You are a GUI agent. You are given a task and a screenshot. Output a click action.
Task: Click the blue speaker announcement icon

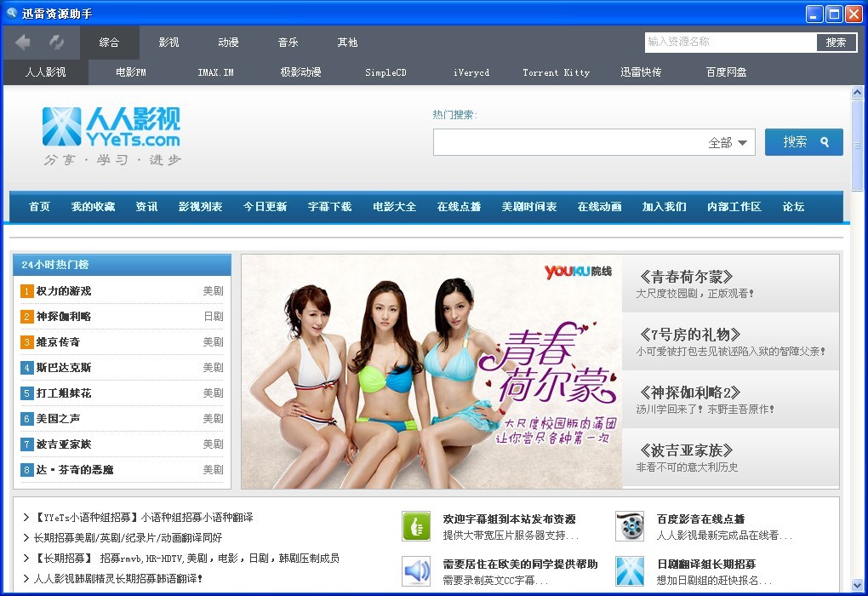tap(416, 571)
